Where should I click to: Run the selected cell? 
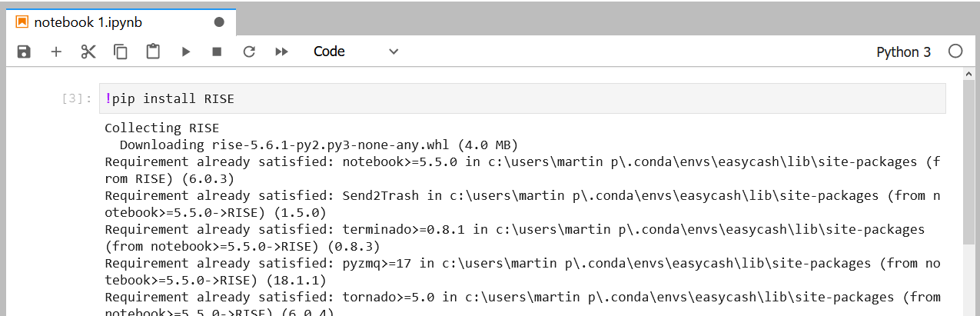(x=185, y=52)
